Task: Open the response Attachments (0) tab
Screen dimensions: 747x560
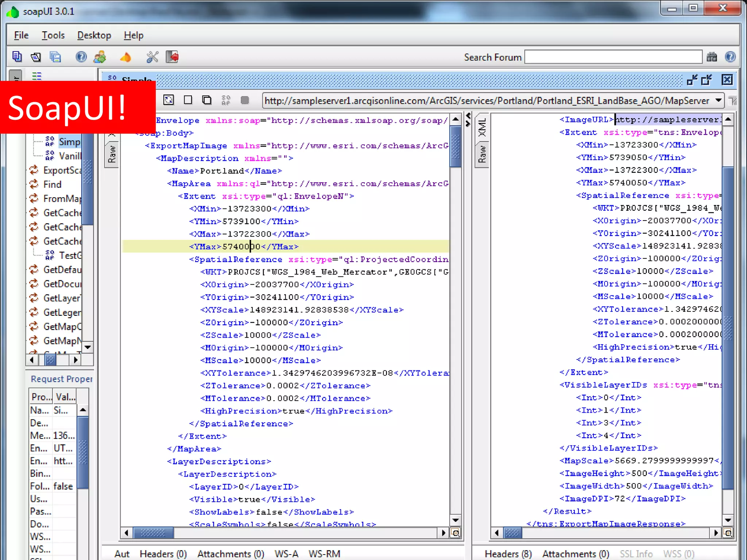Action: (x=576, y=554)
